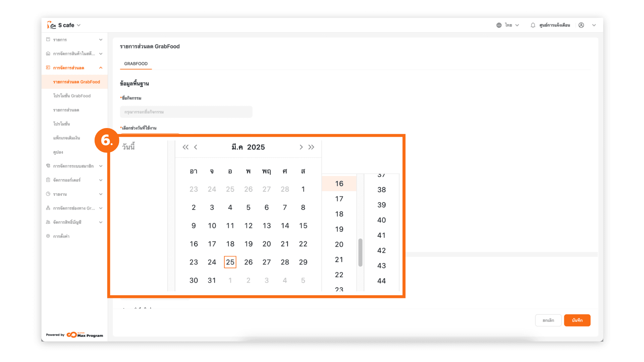Click the ยกเลิก cancel button

548,320
